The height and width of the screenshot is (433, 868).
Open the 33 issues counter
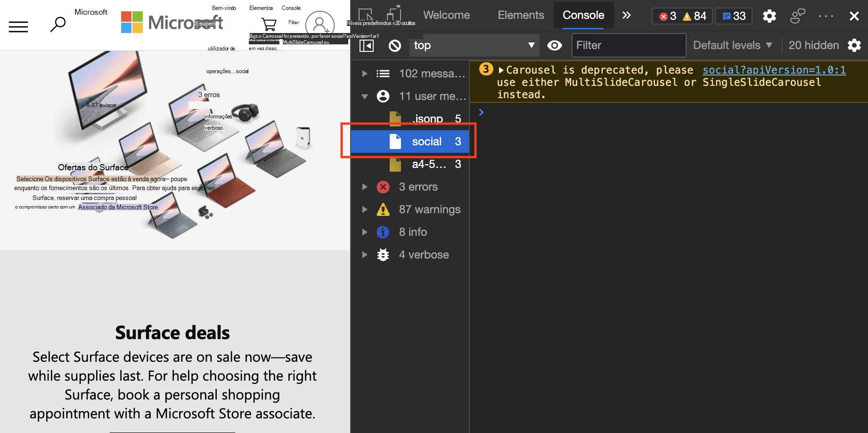(x=734, y=16)
